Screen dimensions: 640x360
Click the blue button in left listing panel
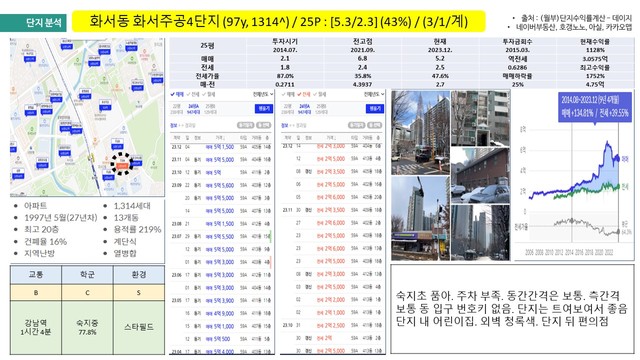[x=264, y=109]
